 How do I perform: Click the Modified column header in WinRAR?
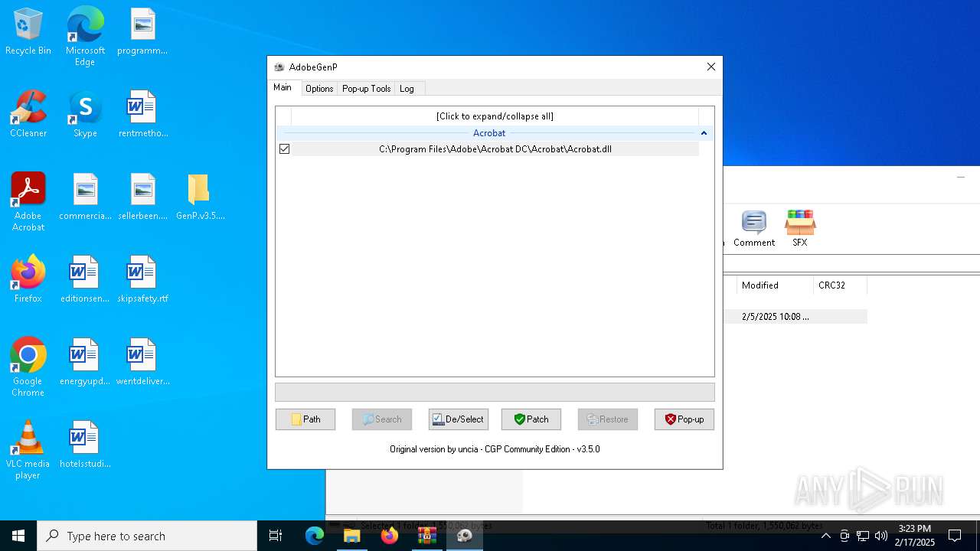(775, 285)
